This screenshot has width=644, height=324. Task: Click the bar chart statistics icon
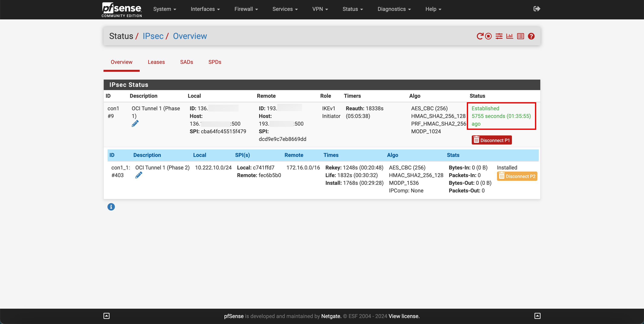coord(510,36)
